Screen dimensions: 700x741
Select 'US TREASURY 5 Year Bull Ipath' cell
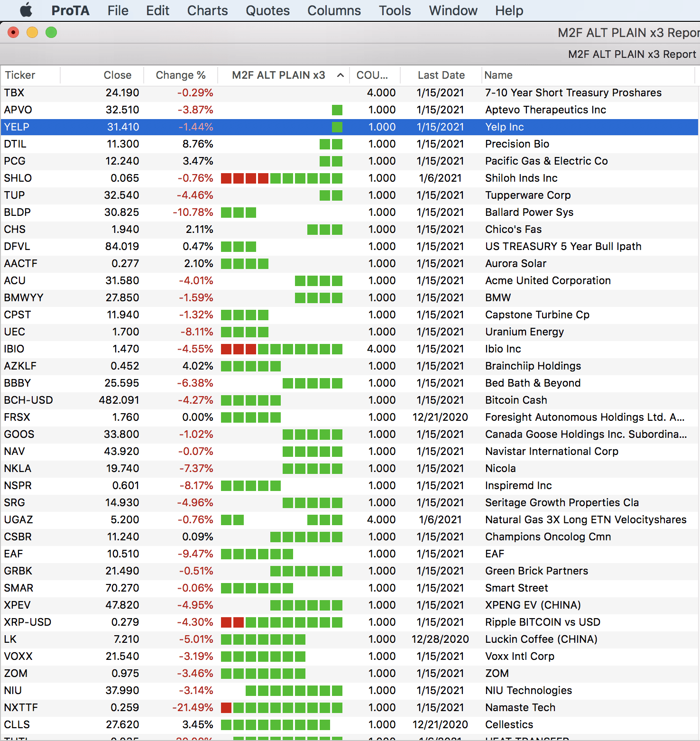coord(563,246)
